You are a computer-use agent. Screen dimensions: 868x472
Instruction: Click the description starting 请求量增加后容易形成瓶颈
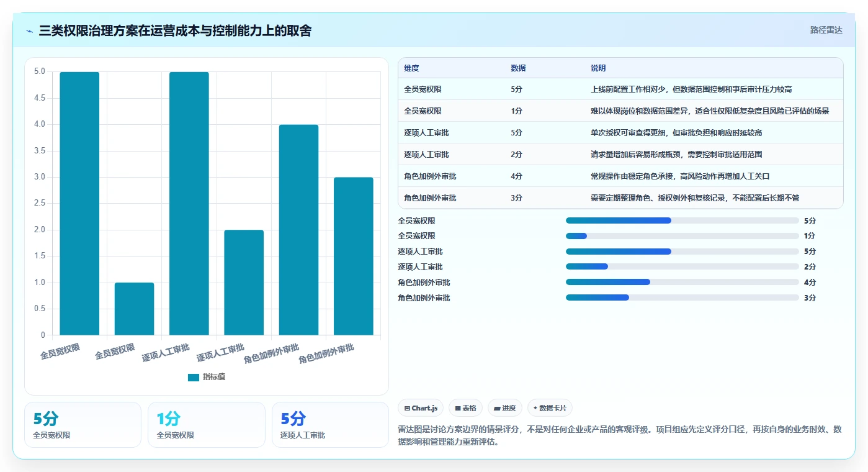[676, 155]
